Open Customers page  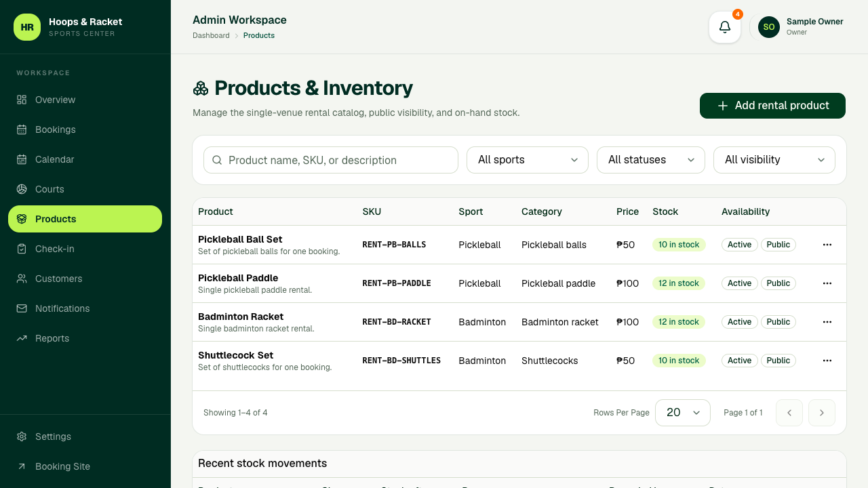pos(85,279)
